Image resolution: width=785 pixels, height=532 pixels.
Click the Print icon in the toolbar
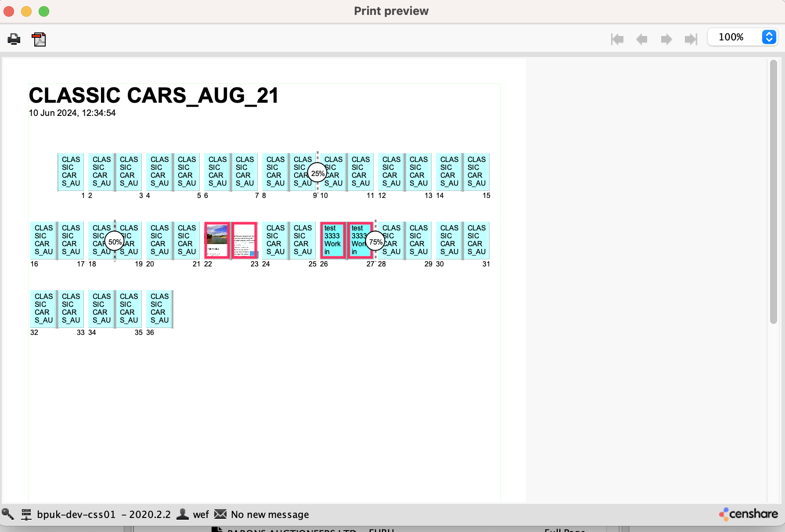click(x=14, y=39)
